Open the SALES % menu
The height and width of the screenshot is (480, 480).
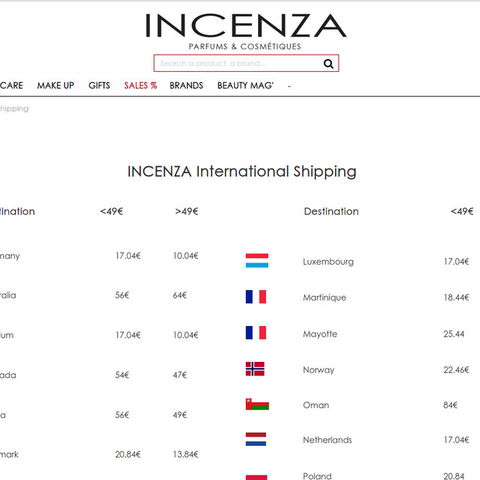[x=140, y=86]
